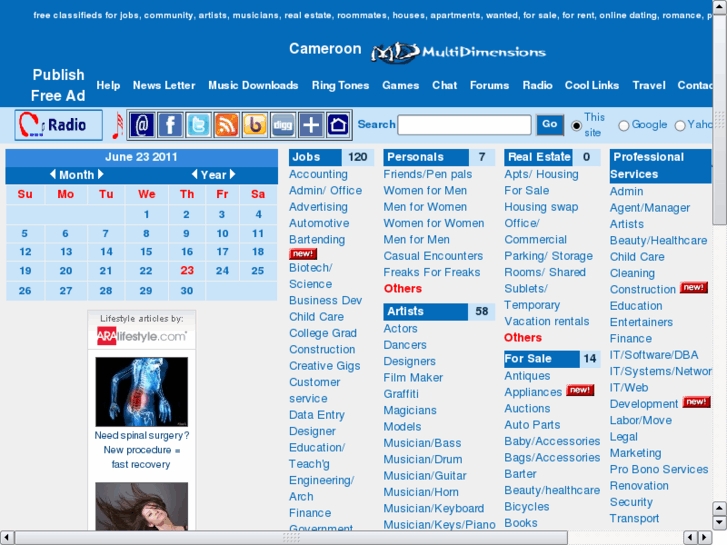Select the 'This site' search option

point(576,126)
